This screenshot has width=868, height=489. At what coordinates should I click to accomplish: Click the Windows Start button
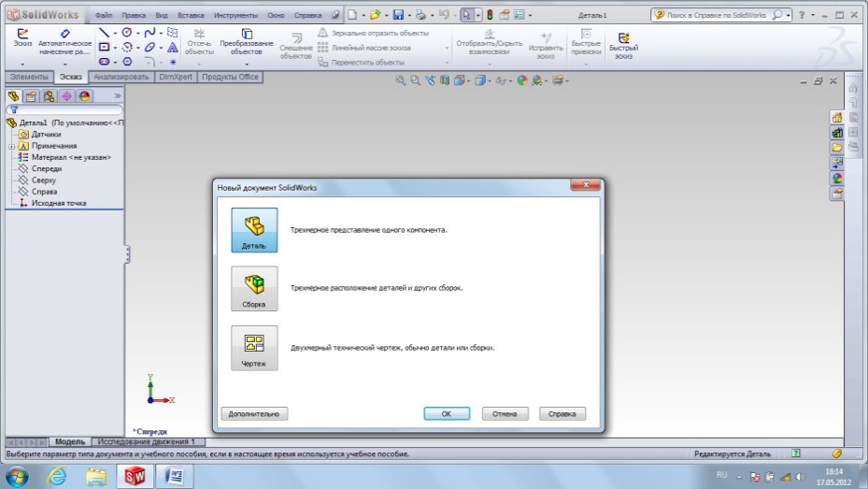pos(17,476)
